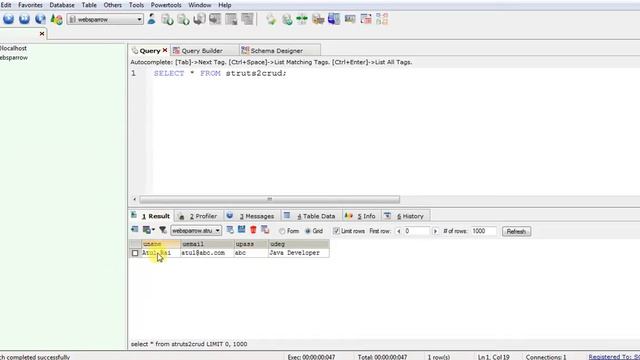This screenshot has width=640, height=360.
Task: Select the websparrow database tree node
Action: coord(14,58)
